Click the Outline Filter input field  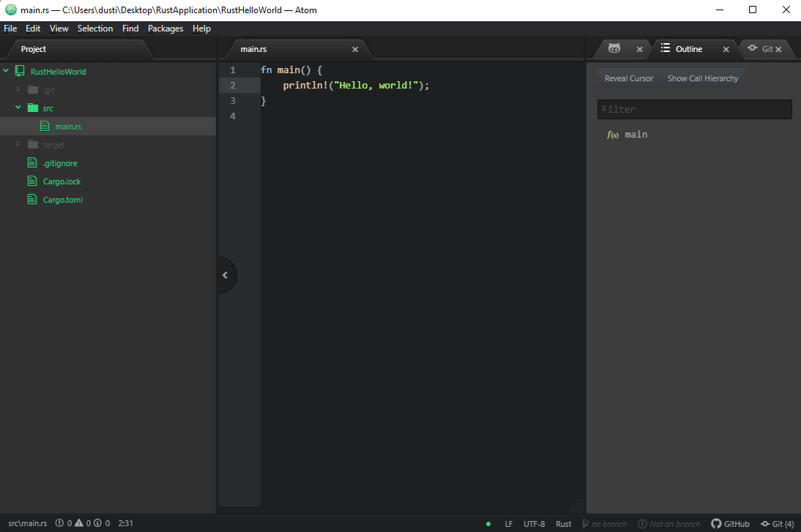pyautogui.click(x=694, y=109)
